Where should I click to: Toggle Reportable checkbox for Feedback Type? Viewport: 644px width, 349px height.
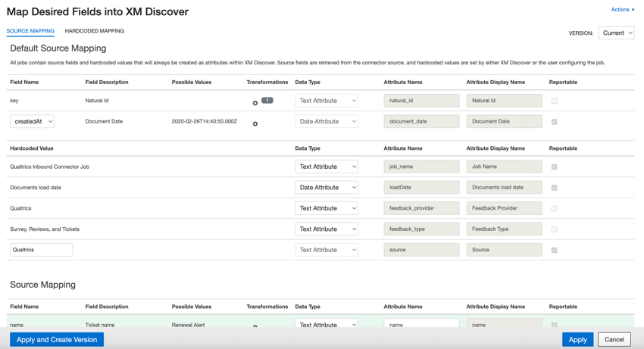[x=555, y=229]
